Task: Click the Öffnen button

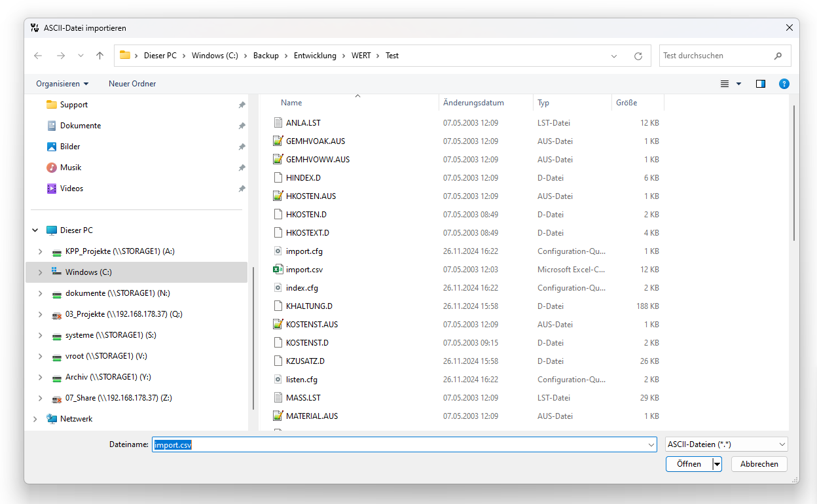Action: 689,464
